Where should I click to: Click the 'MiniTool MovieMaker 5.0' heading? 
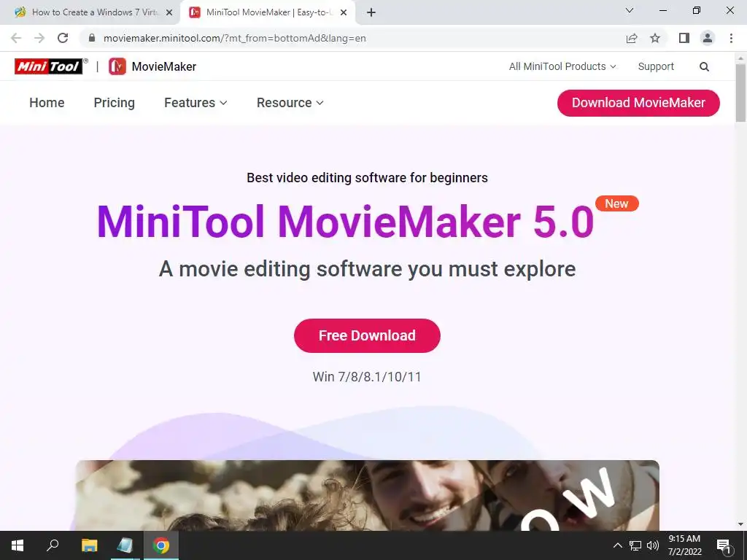pos(345,222)
